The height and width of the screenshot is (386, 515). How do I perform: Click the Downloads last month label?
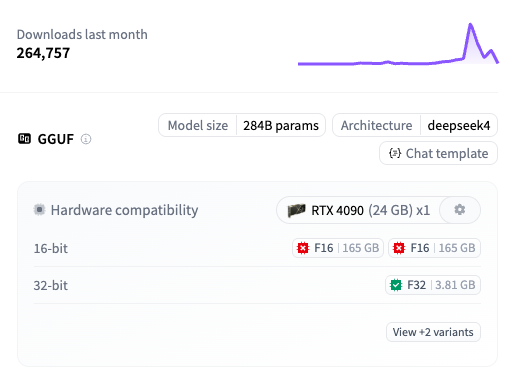coord(82,35)
